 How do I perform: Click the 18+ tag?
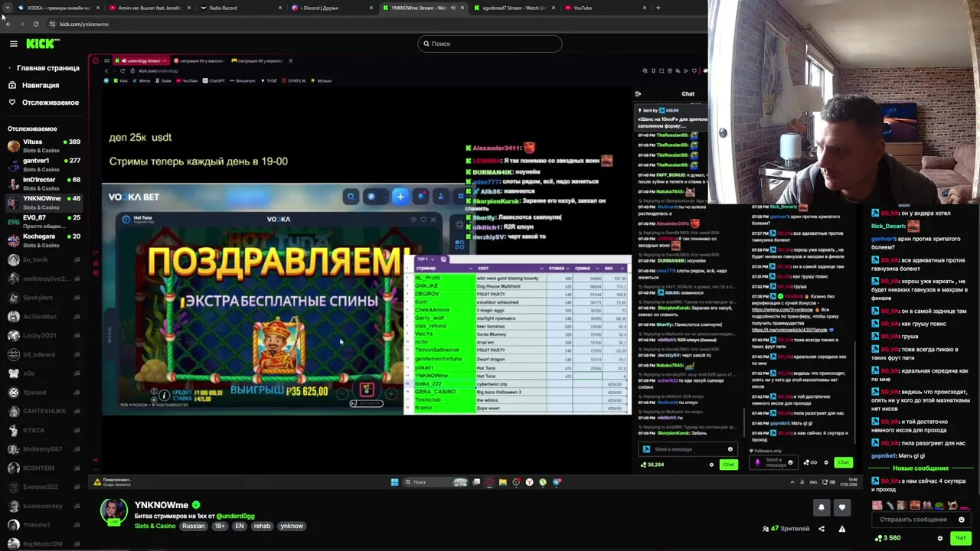click(220, 527)
